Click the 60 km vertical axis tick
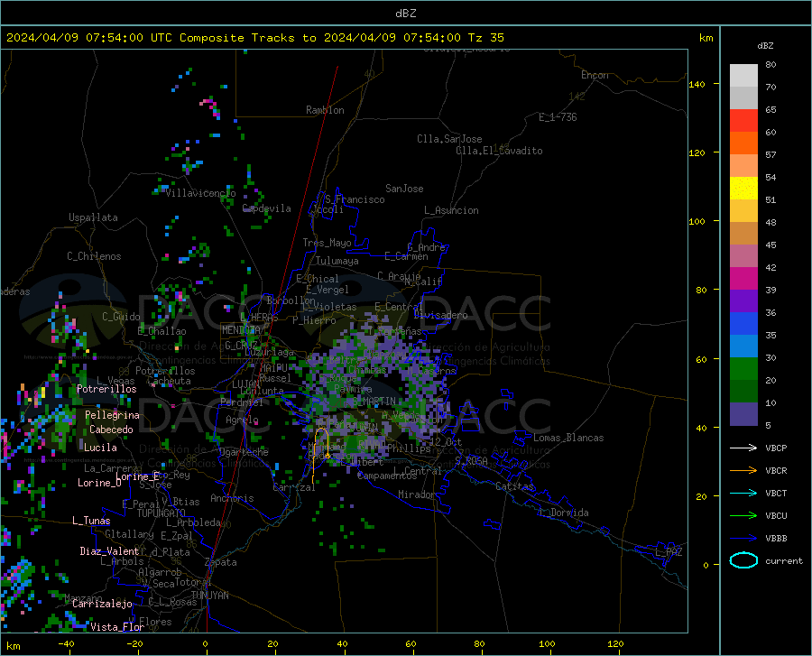The image size is (812, 656). pos(701,359)
